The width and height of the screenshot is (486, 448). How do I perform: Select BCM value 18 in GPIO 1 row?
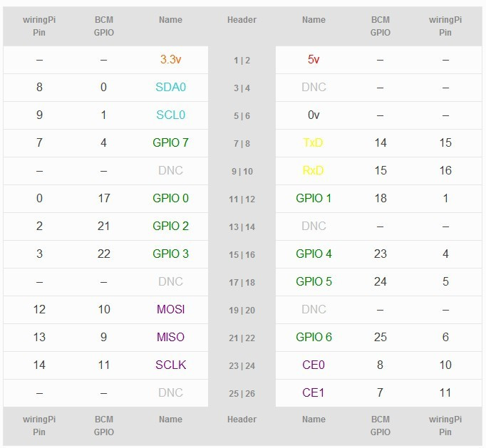[x=381, y=198]
